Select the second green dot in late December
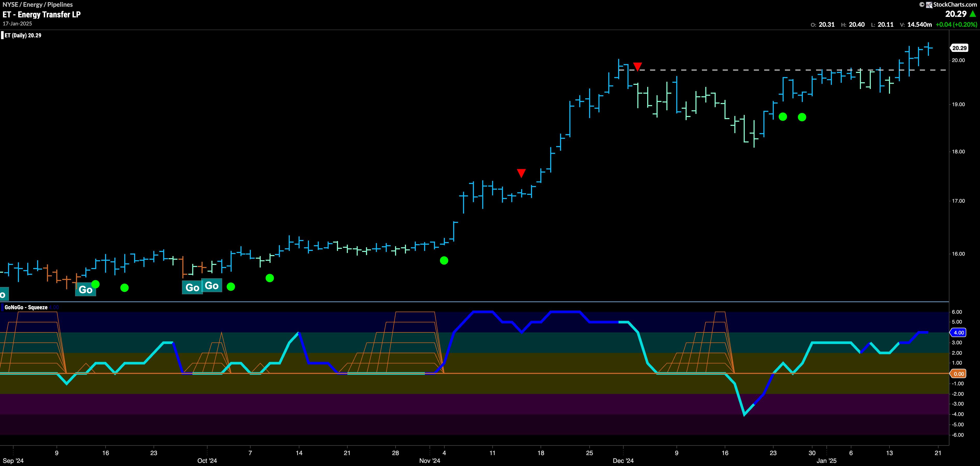The image size is (980, 466). tap(802, 117)
